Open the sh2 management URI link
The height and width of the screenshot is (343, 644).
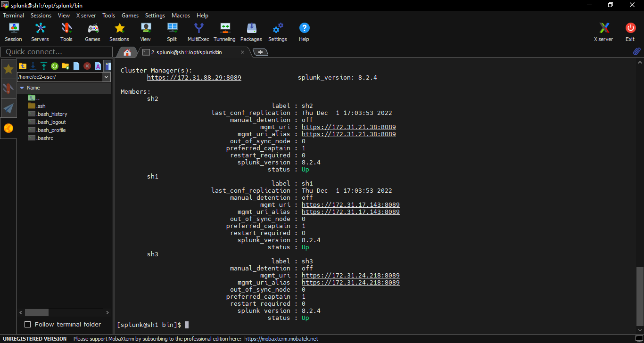coord(348,127)
